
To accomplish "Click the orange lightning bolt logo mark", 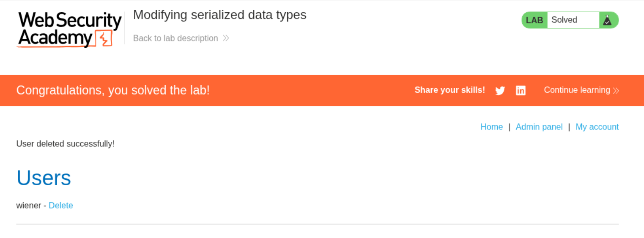I will [x=104, y=39].
